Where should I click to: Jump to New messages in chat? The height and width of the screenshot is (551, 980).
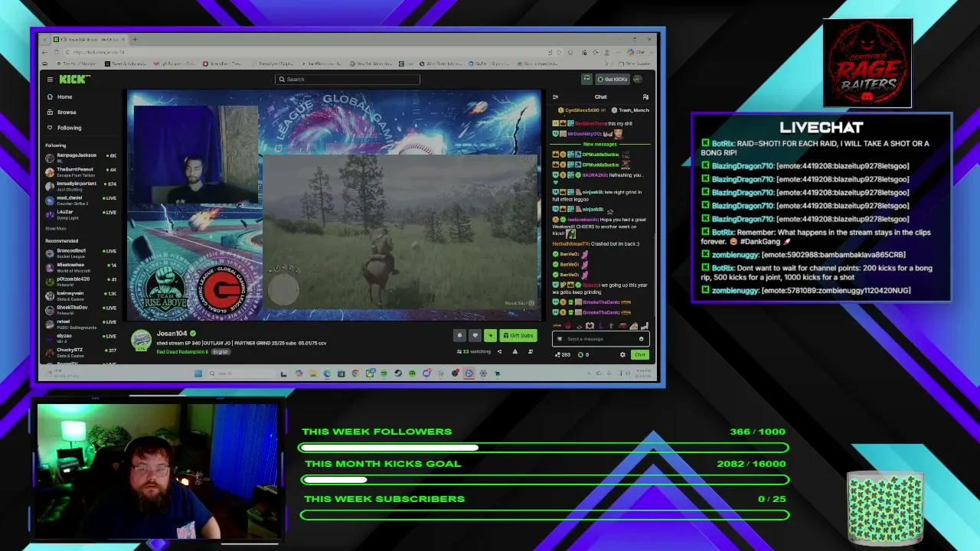(x=600, y=144)
